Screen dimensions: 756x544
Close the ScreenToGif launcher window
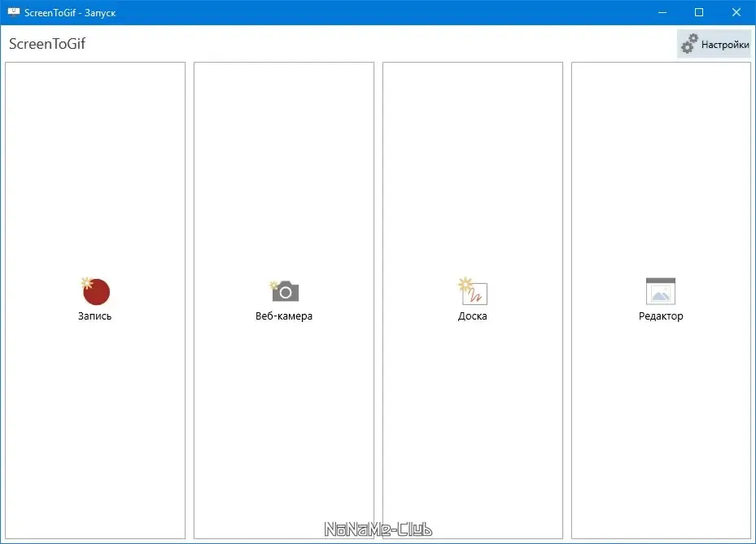[x=736, y=12]
